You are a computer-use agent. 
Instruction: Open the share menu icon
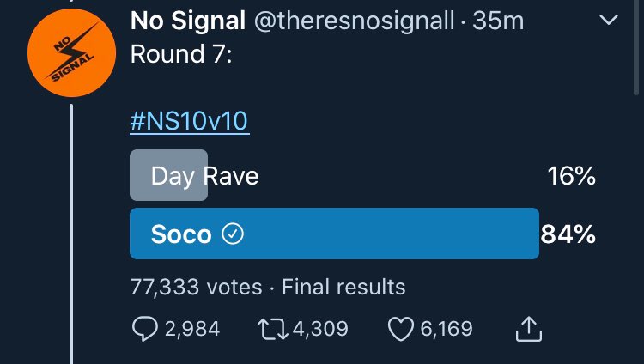[529, 329]
